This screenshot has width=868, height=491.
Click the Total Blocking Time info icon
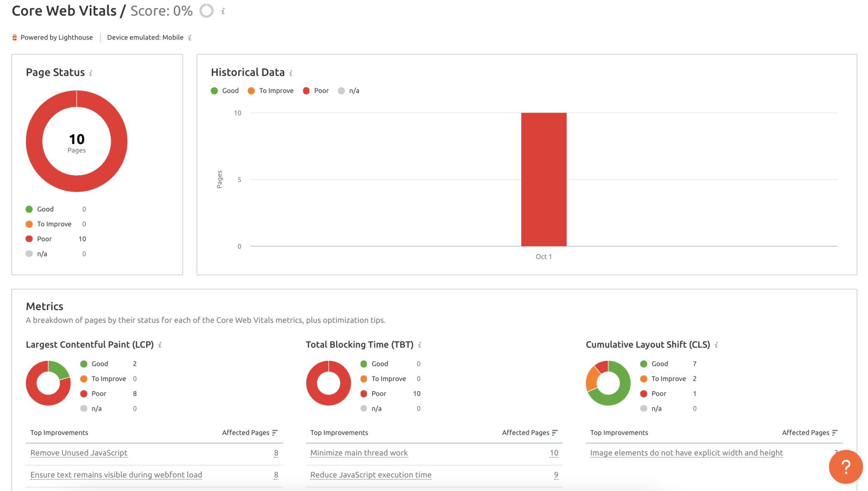coord(420,345)
